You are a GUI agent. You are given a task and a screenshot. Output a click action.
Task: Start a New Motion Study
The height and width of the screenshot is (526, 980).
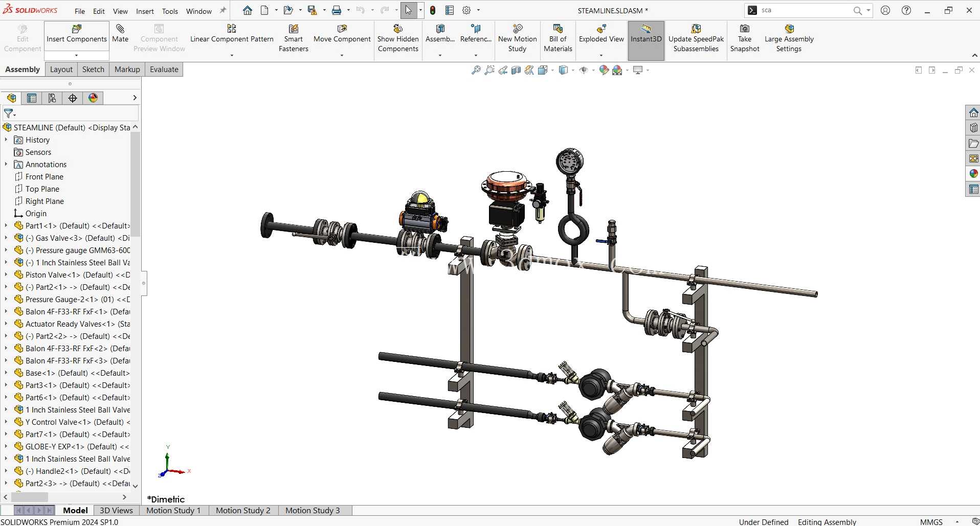pyautogui.click(x=517, y=38)
